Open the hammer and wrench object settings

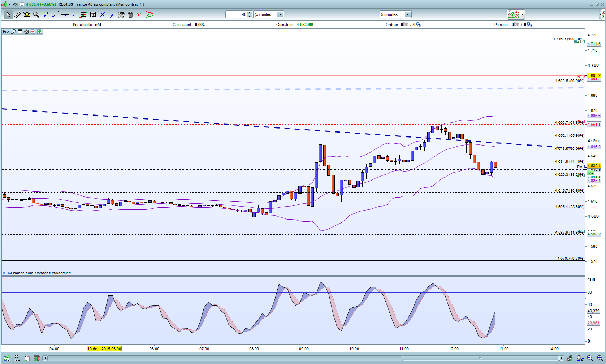coord(121,14)
